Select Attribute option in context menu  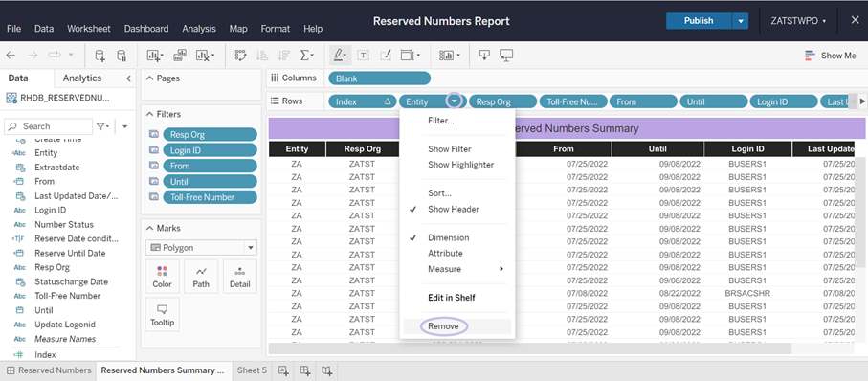click(445, 253)
